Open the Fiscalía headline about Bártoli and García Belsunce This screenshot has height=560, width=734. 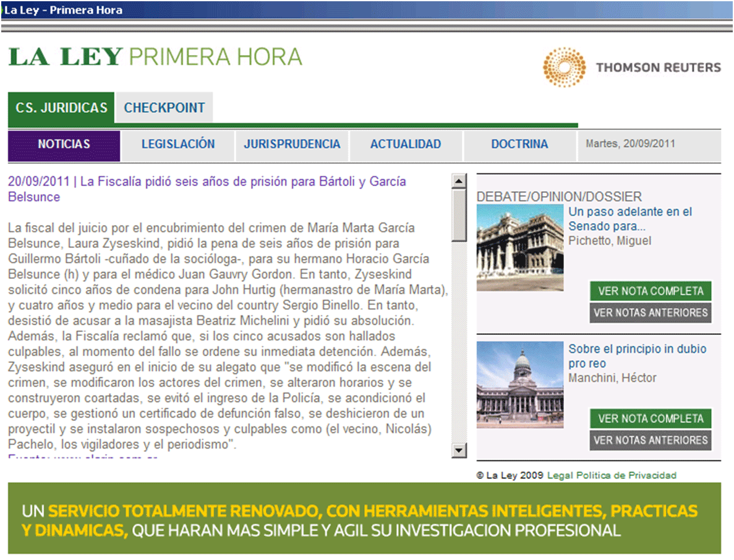207,189
